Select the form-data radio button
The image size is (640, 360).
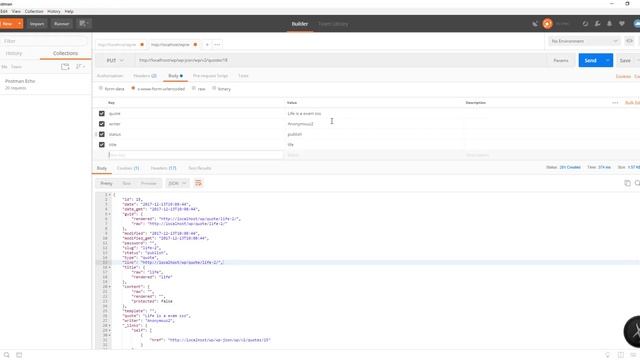click(x=100, y=88)
